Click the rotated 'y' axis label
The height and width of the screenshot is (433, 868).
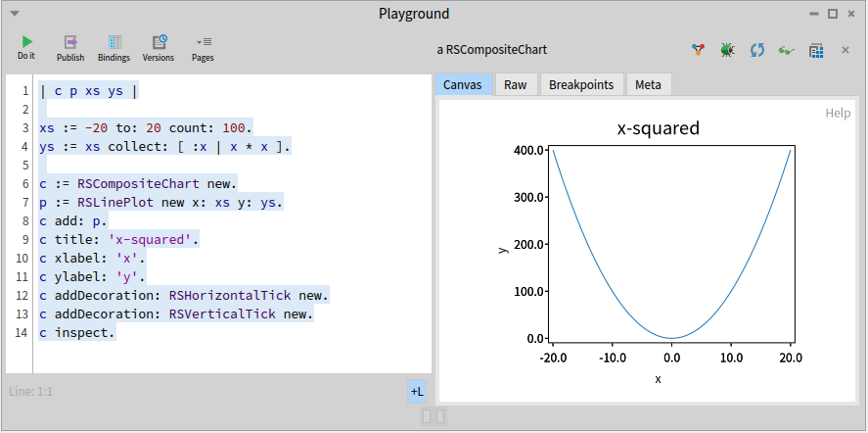coord(503,250)
